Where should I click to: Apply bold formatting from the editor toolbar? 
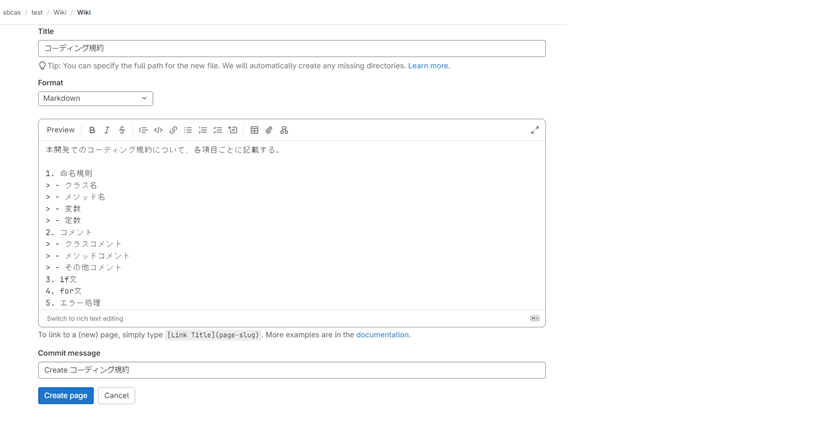point(92,130)
